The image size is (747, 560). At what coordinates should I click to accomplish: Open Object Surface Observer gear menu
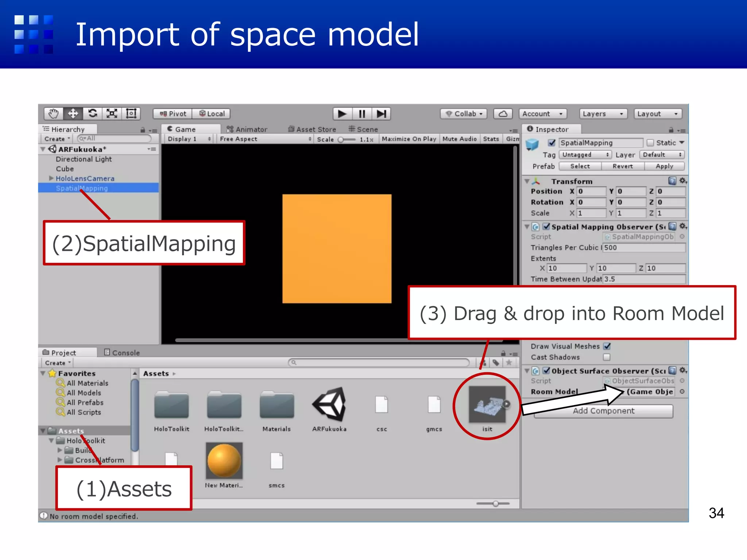tap(683, 370)
